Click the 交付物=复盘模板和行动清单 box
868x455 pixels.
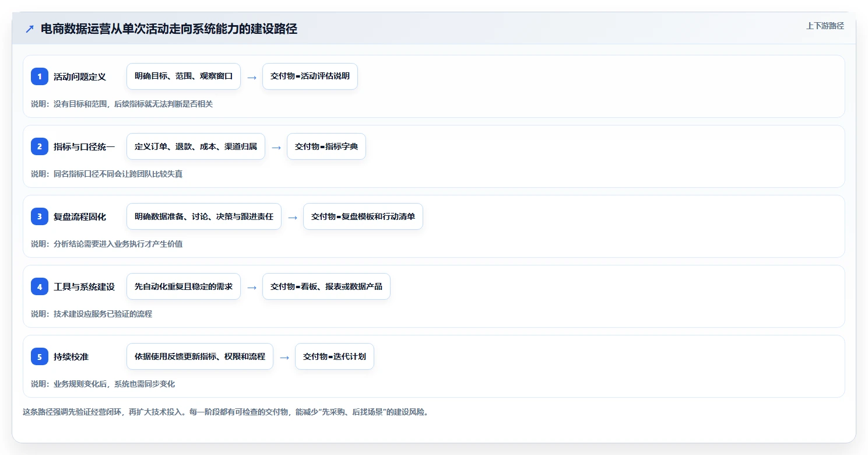[363, 216]
